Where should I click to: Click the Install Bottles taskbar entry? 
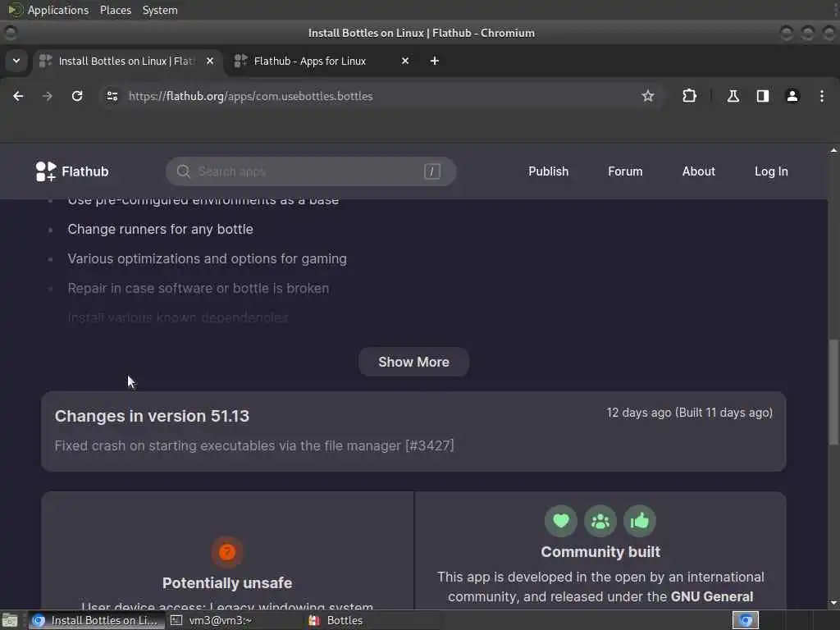[97, 620]
